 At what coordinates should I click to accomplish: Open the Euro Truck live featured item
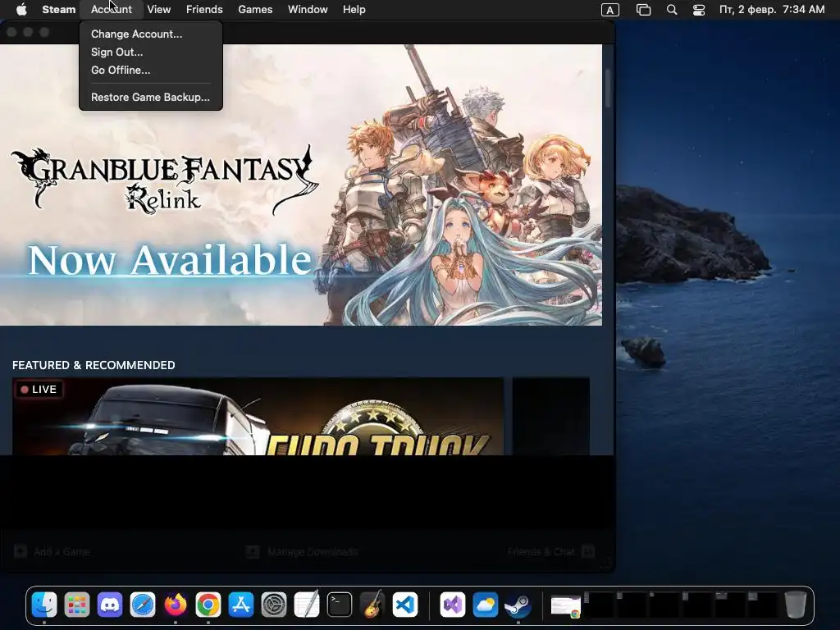point(258,416)
